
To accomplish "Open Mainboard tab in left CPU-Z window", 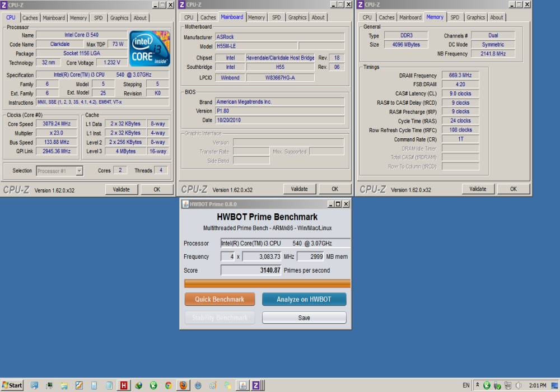I will pos(54,18).
